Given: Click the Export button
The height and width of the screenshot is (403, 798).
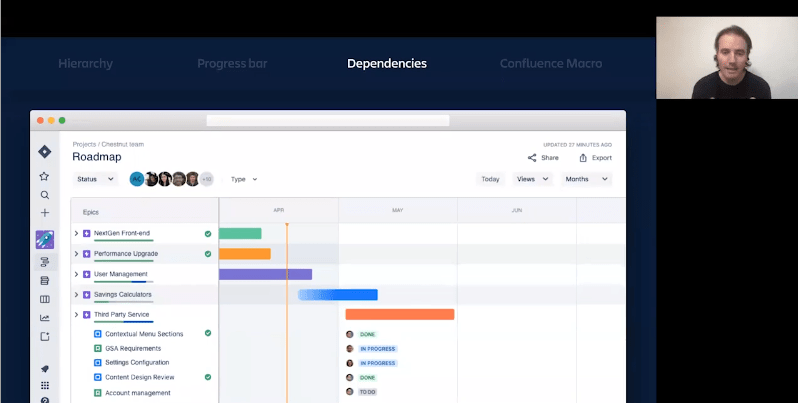Looking at the screenshot, I should click(x=595, y=158).
